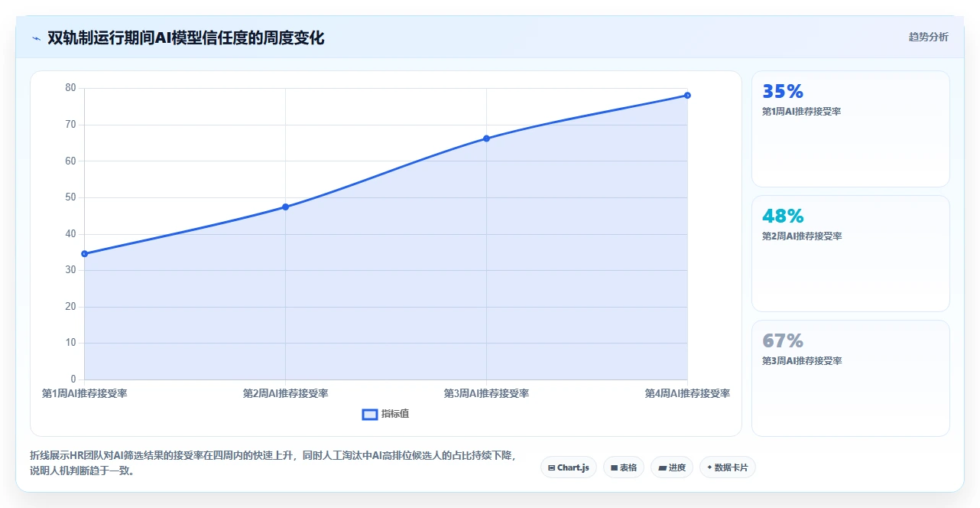
Task: Click the 35% value text
Action: point(783,92)
